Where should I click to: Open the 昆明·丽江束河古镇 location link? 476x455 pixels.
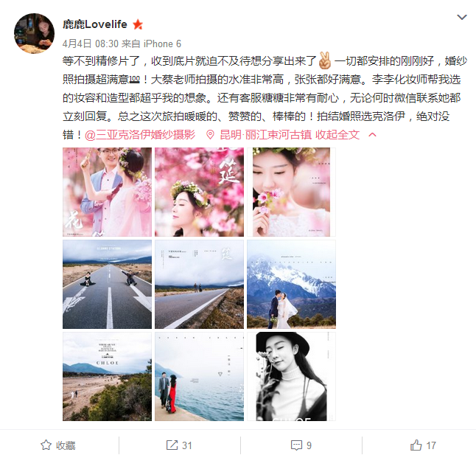pyautogui.click(x=265, y=134)
